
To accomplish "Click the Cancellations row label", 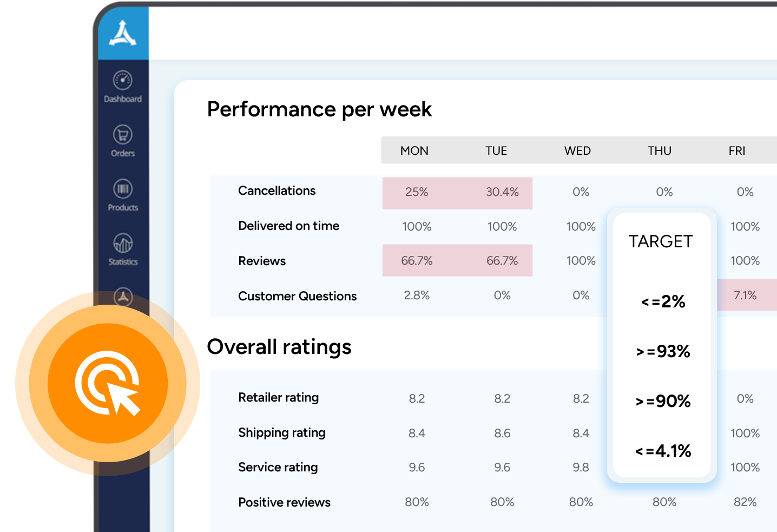I will pos(276,191).
